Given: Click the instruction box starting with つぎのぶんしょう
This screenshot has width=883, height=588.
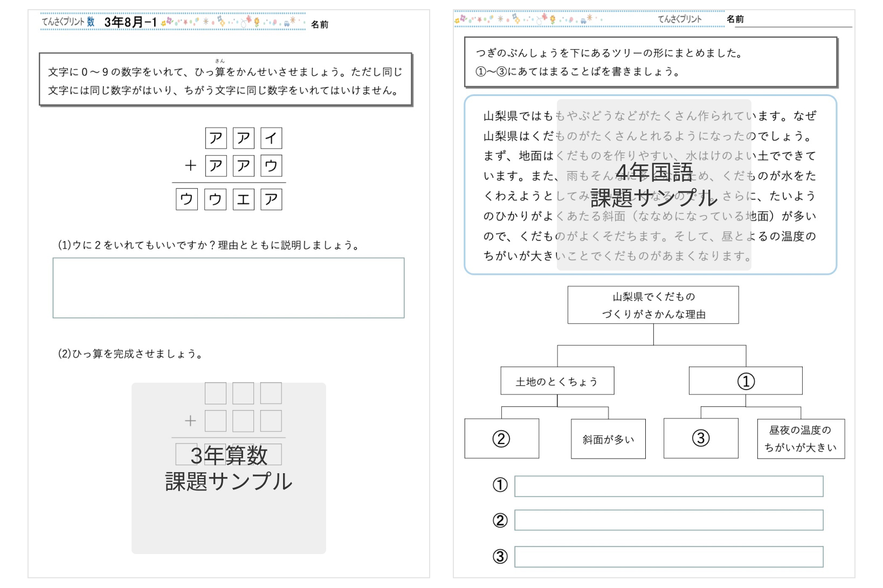Looking at the screenshot, I should tap(650, 62).
